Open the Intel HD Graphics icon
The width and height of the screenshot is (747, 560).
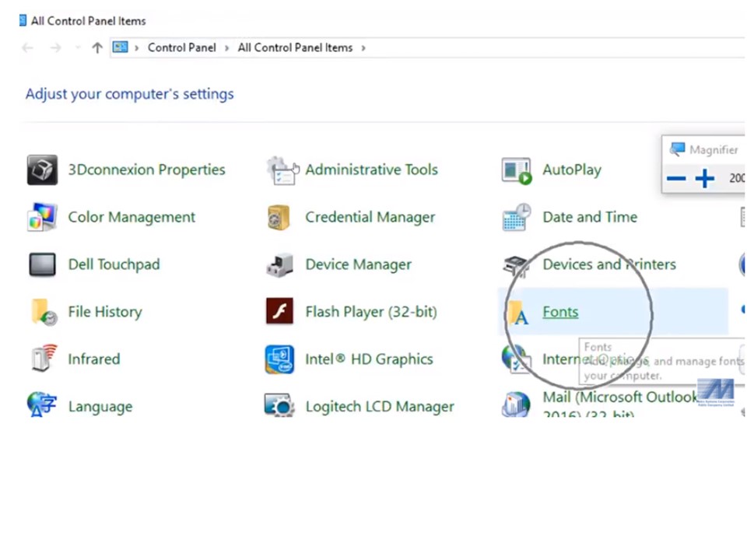(279, 359)
